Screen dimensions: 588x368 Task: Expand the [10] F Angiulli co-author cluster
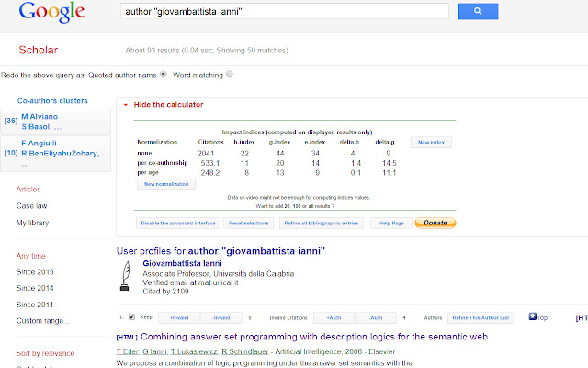55,154
